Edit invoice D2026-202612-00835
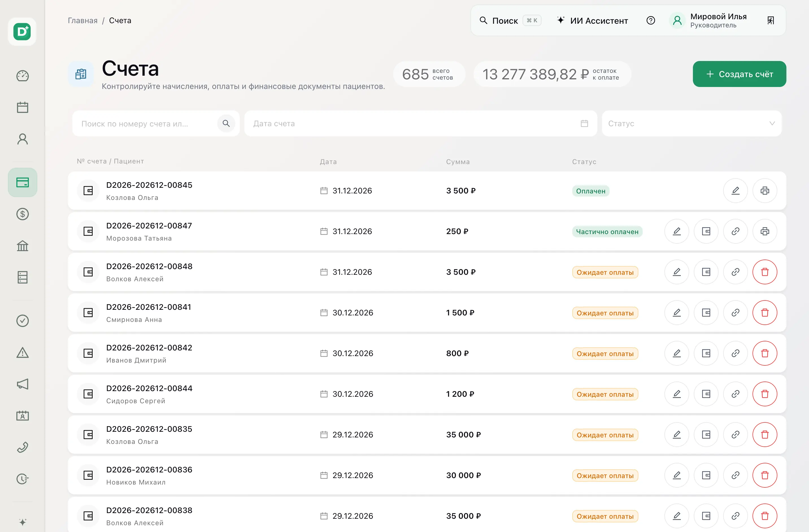This screenshot has height=532, width=809. (x=677, y=435)
